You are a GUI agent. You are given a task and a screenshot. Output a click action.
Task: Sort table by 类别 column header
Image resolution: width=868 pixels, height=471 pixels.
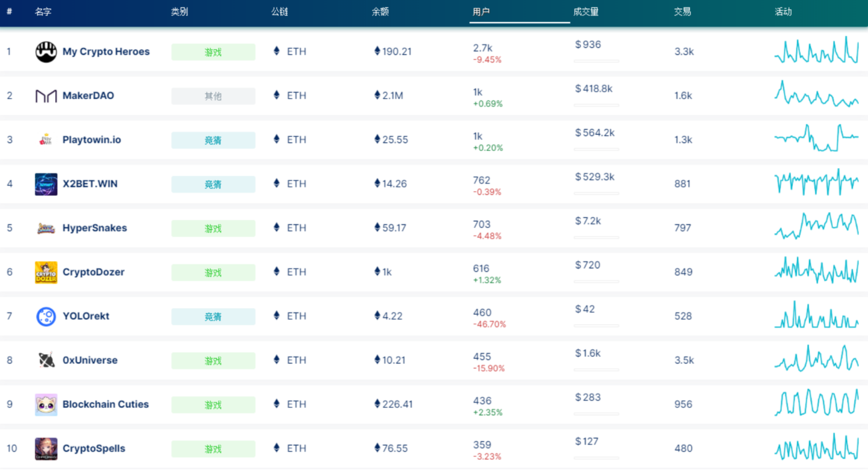click(179, 12)
